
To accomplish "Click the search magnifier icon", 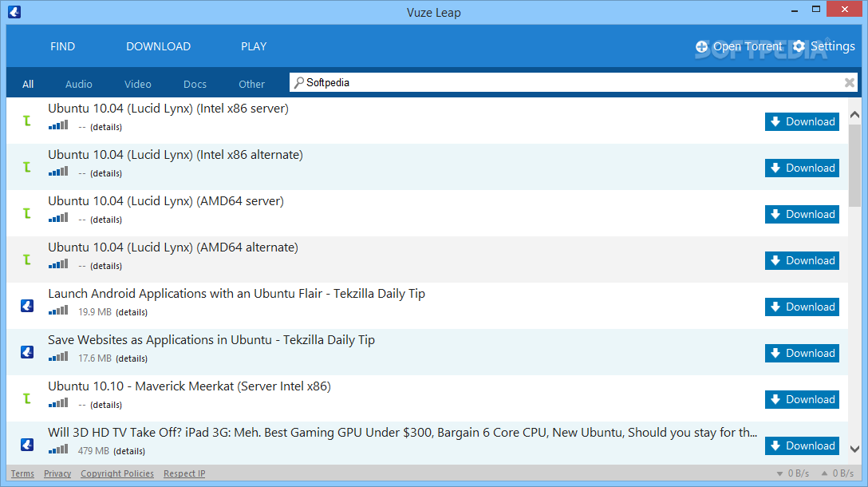I will [299, 82].
